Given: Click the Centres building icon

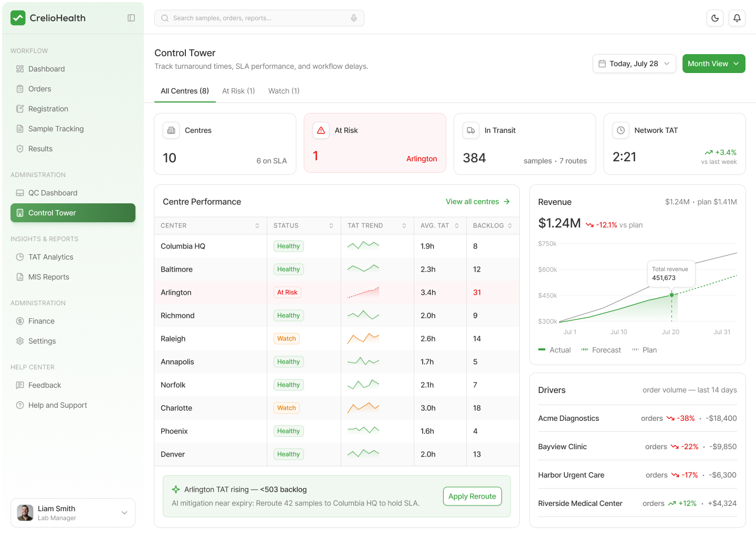Looking at the screenshot, I should tap(171, 130).
